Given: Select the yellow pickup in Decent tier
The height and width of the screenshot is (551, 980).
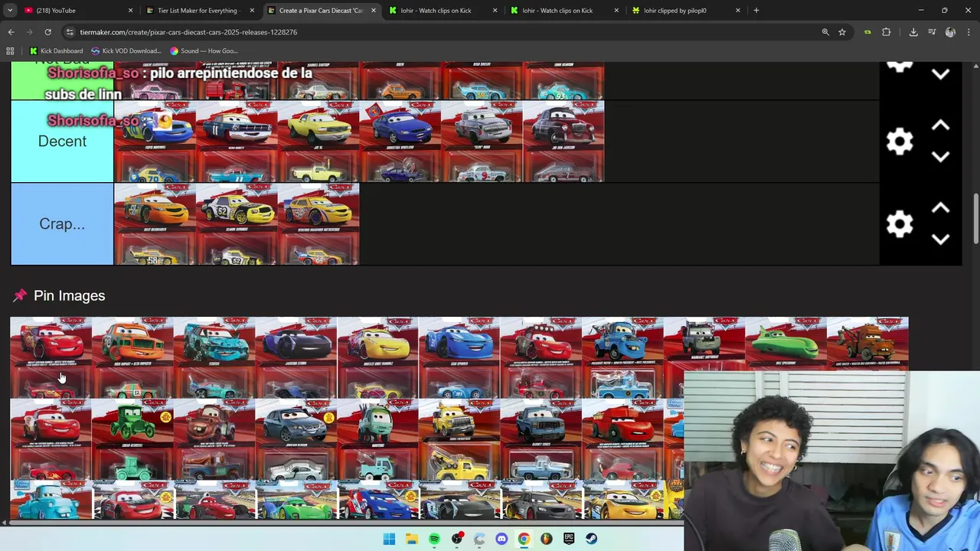Looking at the screenshot, I should [318, 142].
